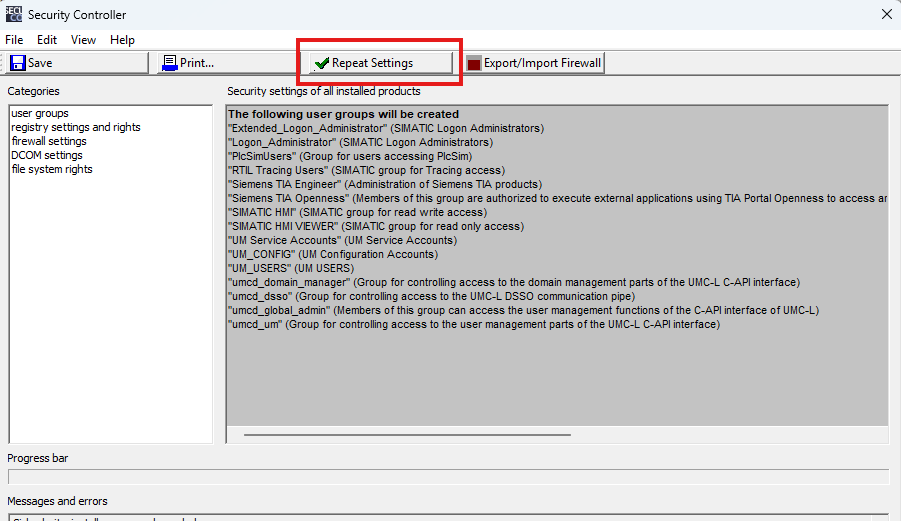Select the "umcd_dsso" group row
The width and height of the screenshot is (901, 521).
pyautogui.click(x=432, y=296)
